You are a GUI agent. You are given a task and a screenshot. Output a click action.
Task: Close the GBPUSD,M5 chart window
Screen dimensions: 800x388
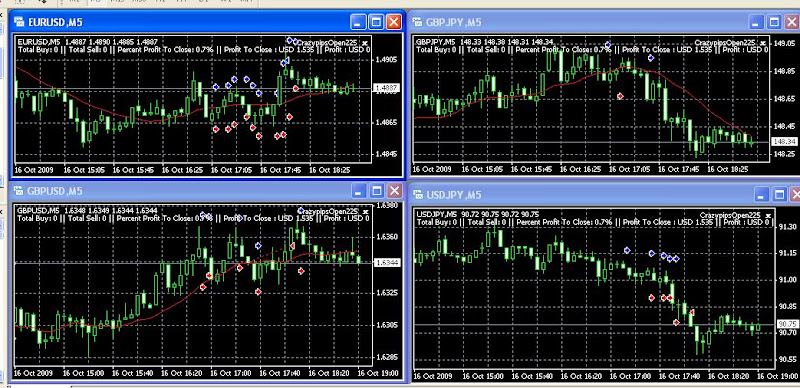coord(394,191)
